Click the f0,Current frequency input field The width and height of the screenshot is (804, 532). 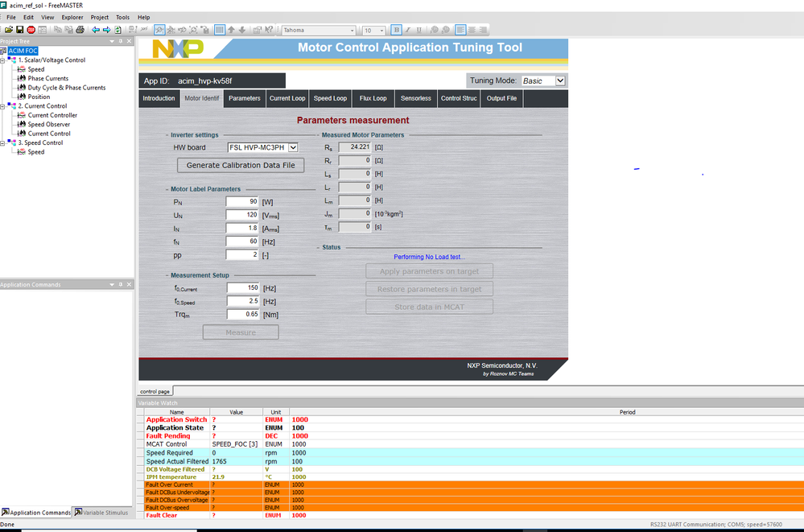point(243,288)
